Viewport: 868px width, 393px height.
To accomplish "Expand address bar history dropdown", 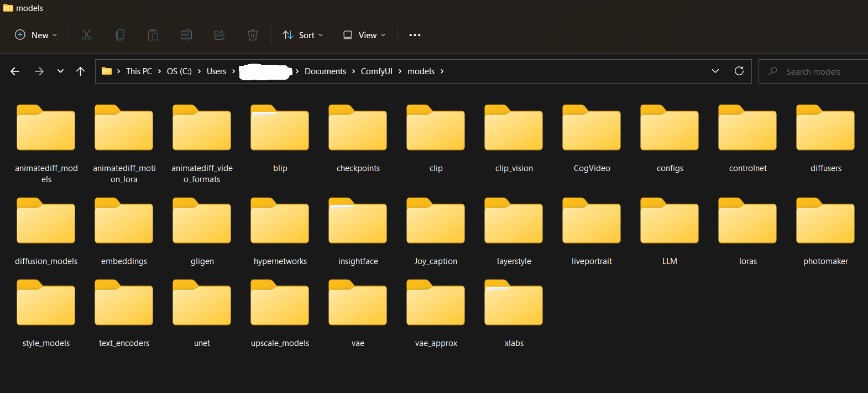I will click(x=715, y=71).
